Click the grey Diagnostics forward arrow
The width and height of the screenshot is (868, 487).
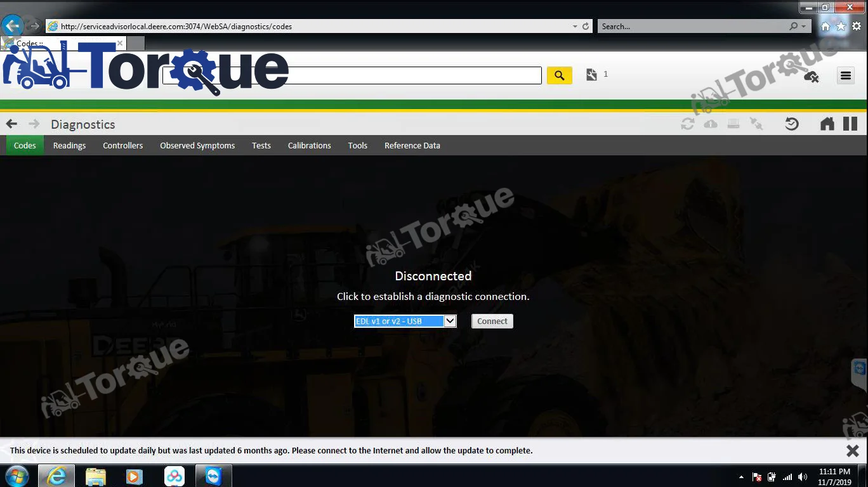pos(34,124)
